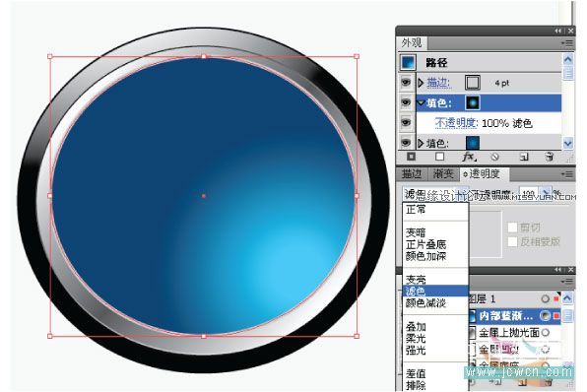Switch to the 渐变 Gradient tab
This screenshot has height=392, width=587.
pos(443,173)
